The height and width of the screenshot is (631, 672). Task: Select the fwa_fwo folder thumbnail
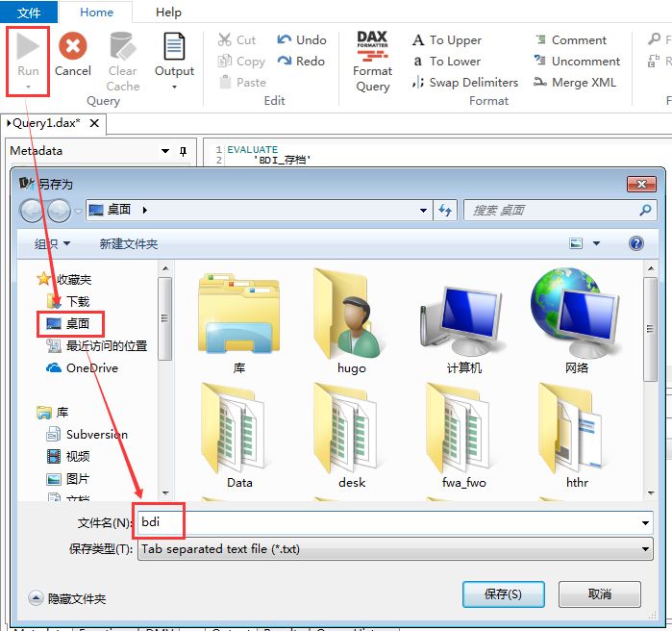pyautogui.click(x=464, y=436)
